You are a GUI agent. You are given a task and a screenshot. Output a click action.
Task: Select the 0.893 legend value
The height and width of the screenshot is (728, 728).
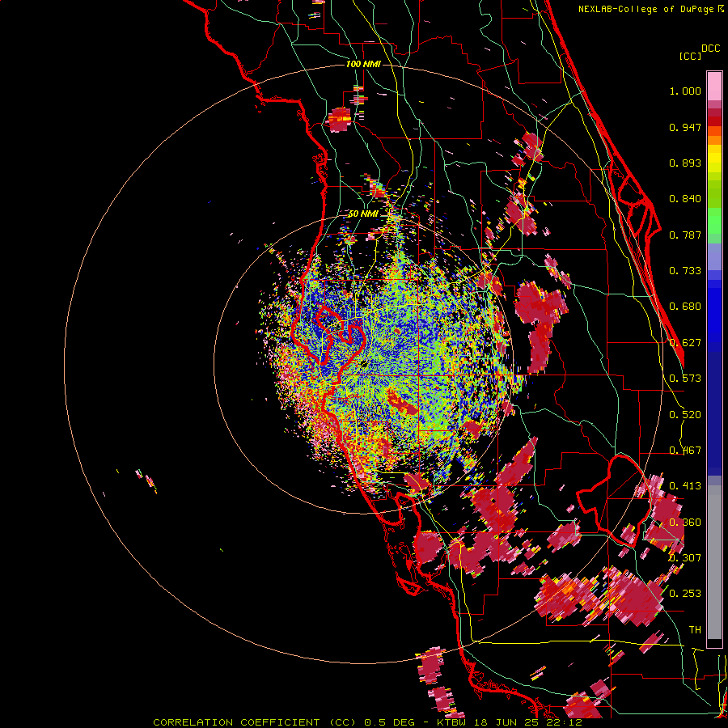(x=685, y=163)
